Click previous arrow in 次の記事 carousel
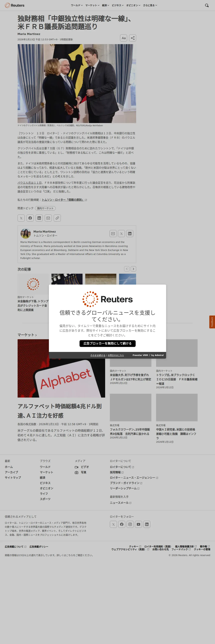Image resolution: width=215 pixels, height=644 pixels. click(x=127, y=269)
